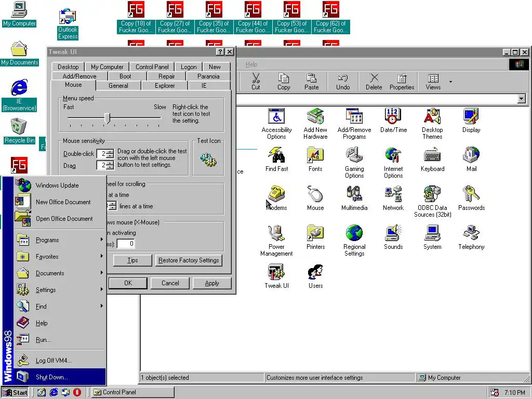532x399 pixels.
Task: Choose Shut Down from Start menu
Action: point(60,377)
